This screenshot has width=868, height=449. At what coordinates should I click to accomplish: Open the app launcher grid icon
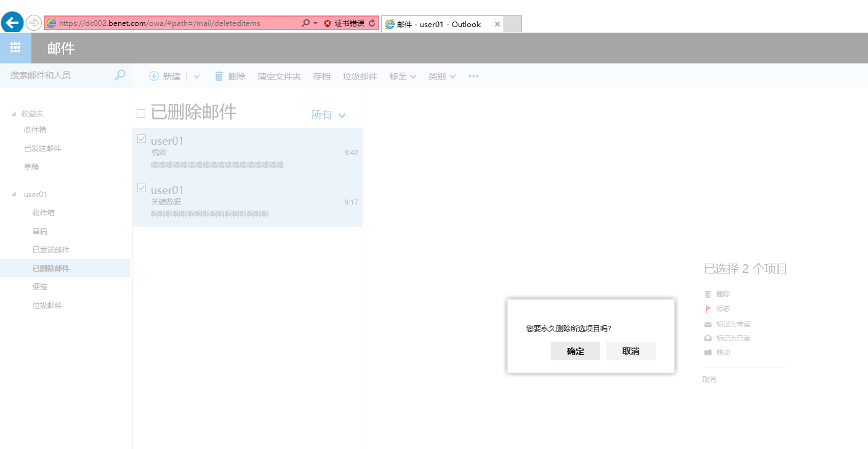[15, 47]
